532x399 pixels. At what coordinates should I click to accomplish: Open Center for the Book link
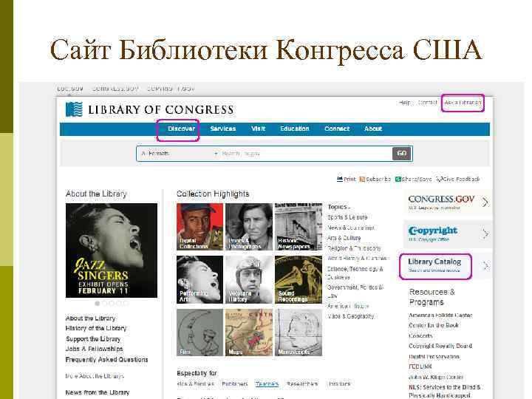(434, 325)
